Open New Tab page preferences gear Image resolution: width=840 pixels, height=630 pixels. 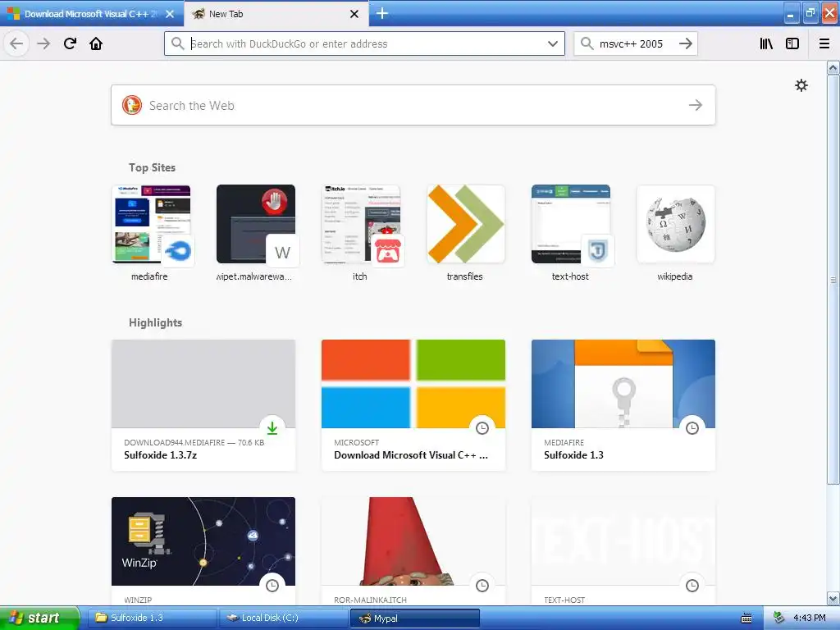801,85
